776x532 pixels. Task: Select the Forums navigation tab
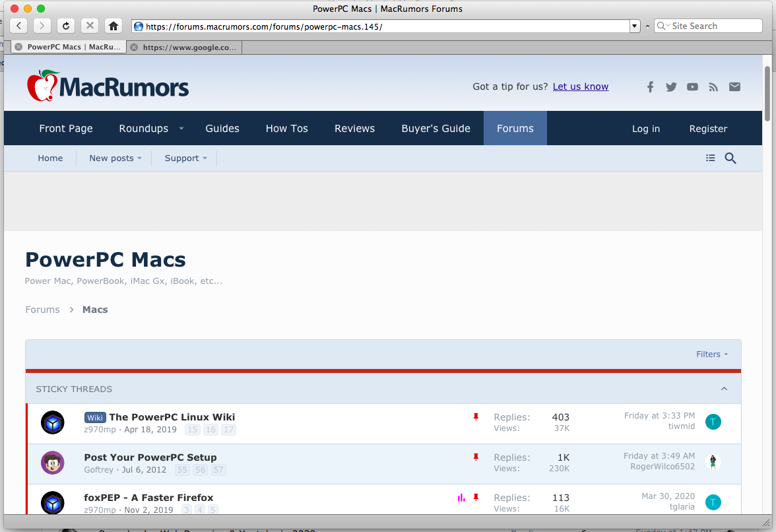[x=515, y=128]
